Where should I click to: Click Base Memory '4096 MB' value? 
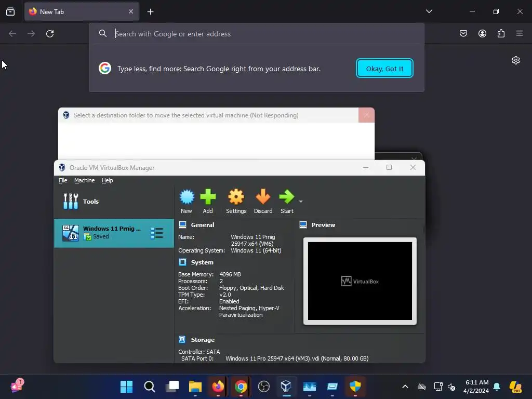coord(230,274)
